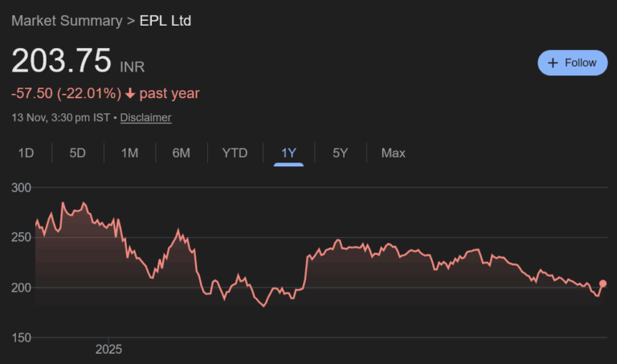
Task: Click the EPL Ltd title text
Action: [167, 20]
